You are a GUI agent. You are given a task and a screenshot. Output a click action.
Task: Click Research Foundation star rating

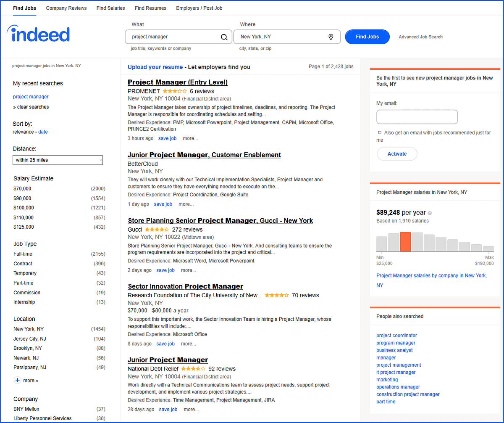coord(276,295)
